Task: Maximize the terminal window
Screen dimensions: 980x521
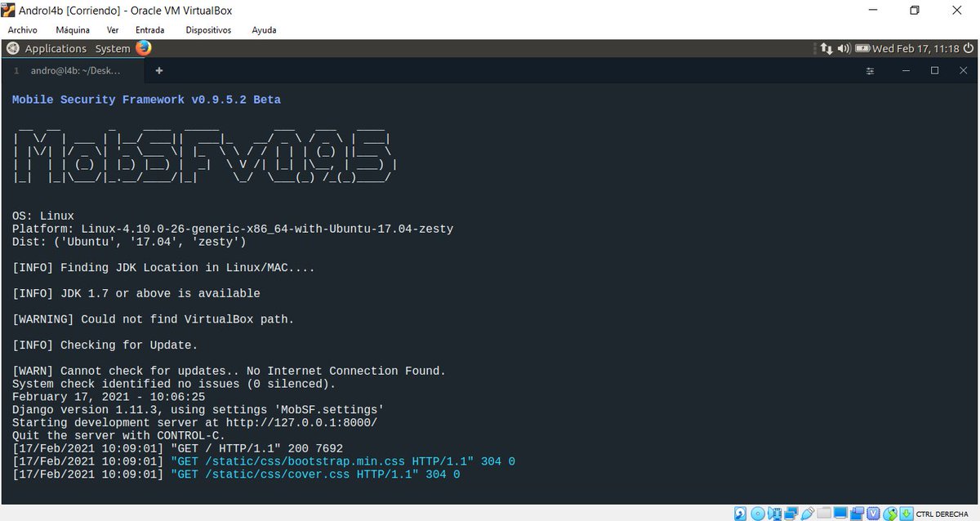Action: click(x=935, y=71)
